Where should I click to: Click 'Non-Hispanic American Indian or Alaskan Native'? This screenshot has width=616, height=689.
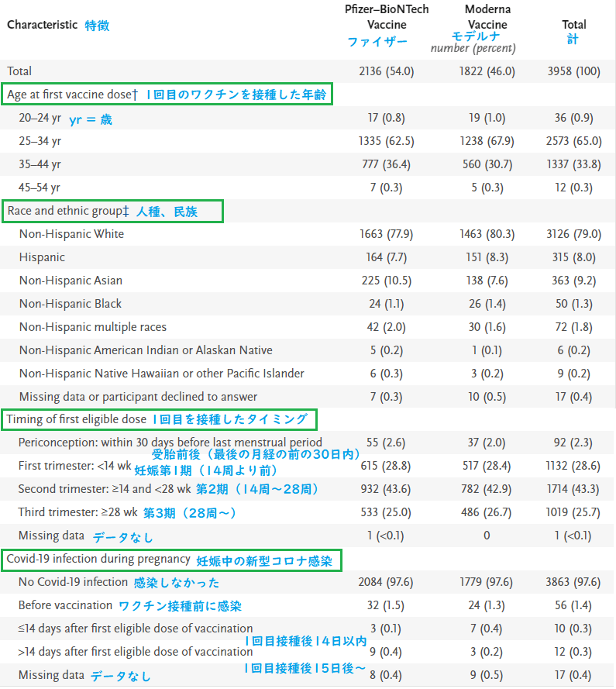pos(146,350)
